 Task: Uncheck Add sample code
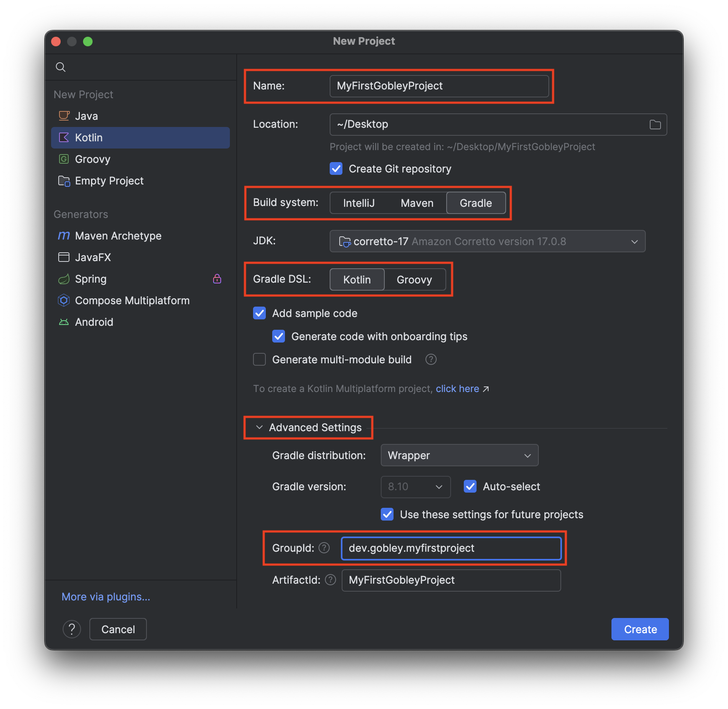[259, 313]
